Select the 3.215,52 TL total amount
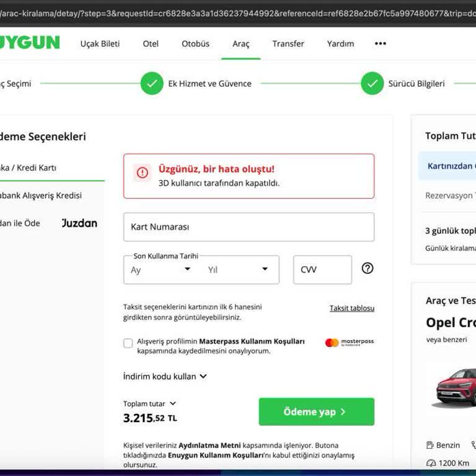The image size is (476, 476). coord(150,418)
